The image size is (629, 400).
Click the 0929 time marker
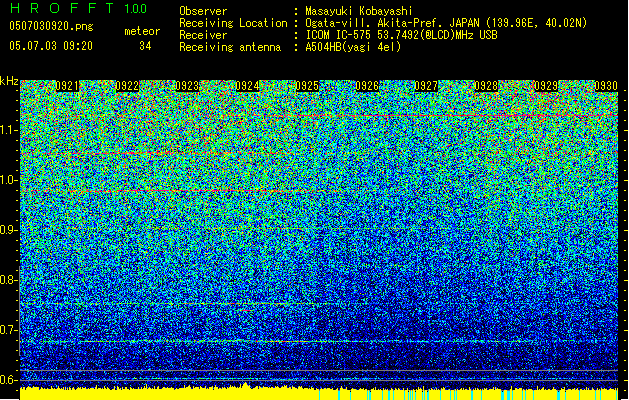coord(546,86)
